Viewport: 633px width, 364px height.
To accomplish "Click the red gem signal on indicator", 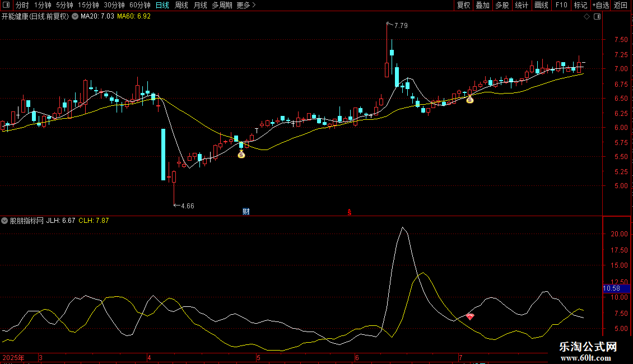I will pyautogui.click(x=470, y=317).
